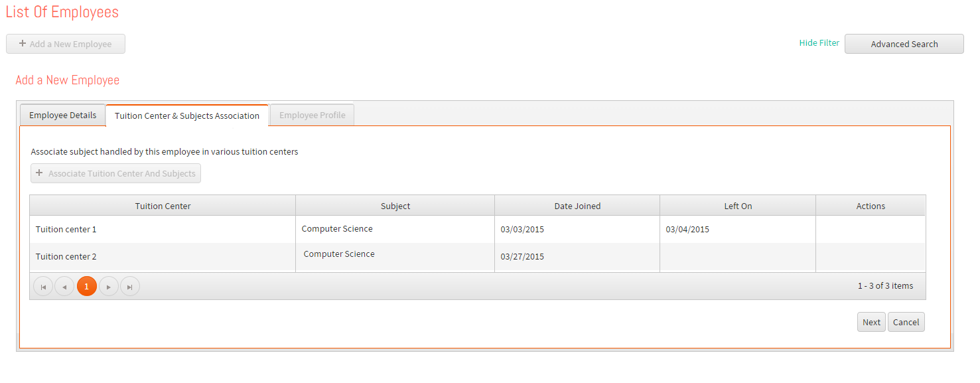This screenshot has width=980, height=383.
Task: Click left on date 03/04/2015
Action: click(x=687, y=230)
